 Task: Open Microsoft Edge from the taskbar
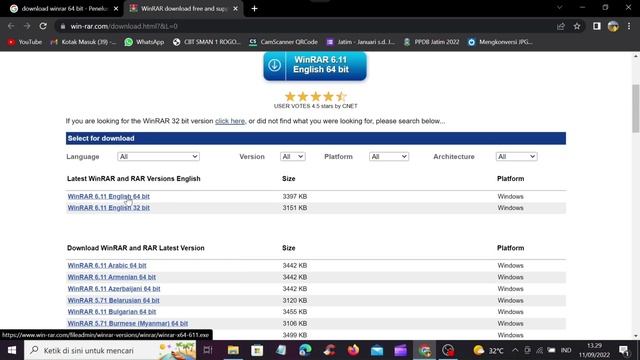click(305, 350)
